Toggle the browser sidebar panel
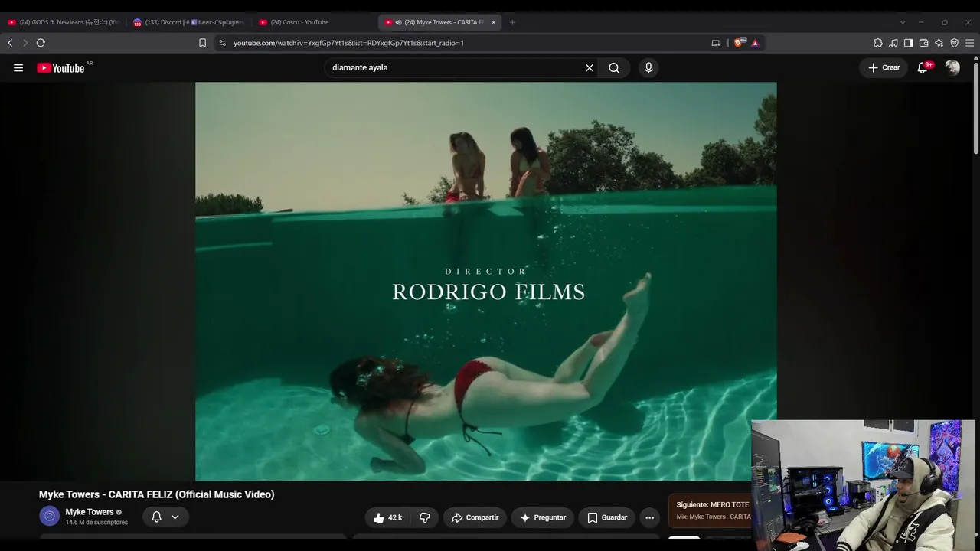Screen dimensions: 980x551 click(908, 43)
